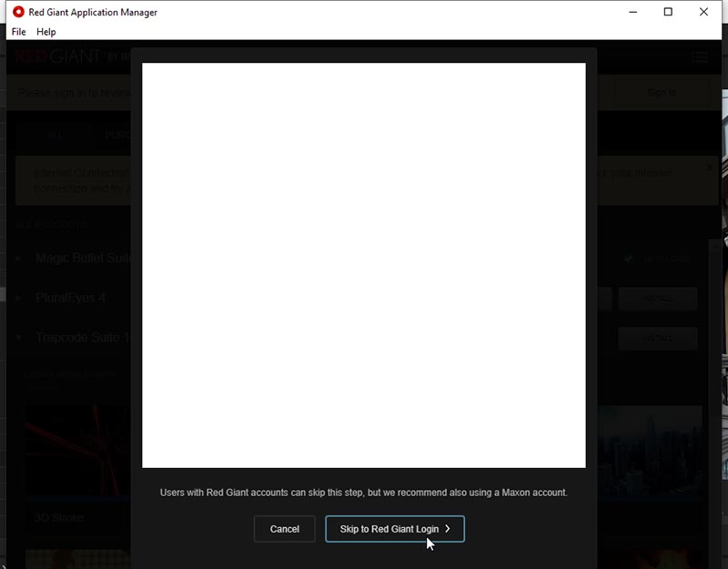Click inside the blank white login panel
This screenshot has height=569, width=728.
tap(364, 265)
